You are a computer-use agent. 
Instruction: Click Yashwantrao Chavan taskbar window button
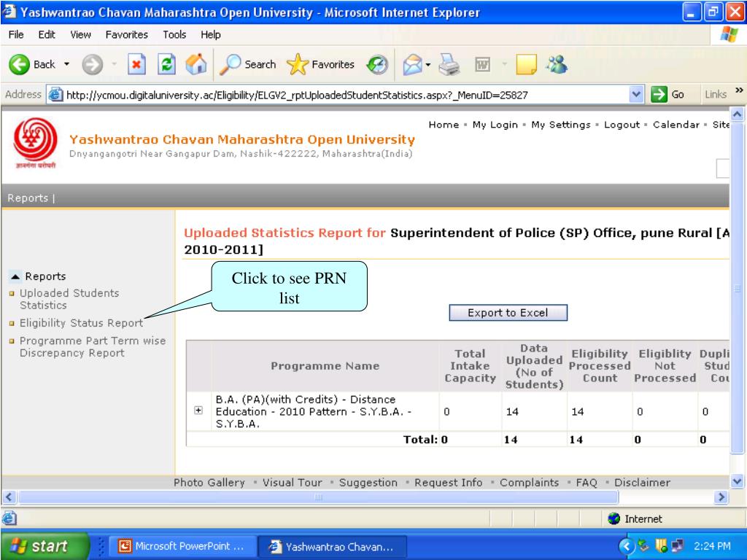[x=333, y=546]
